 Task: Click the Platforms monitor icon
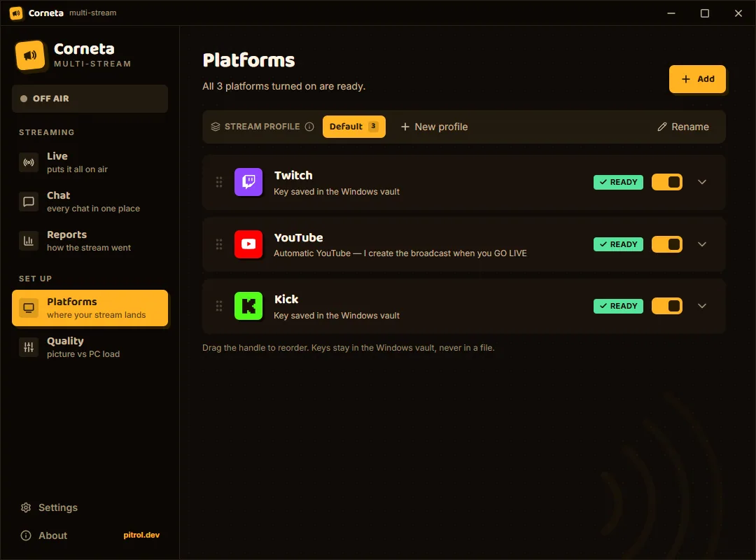29,308
